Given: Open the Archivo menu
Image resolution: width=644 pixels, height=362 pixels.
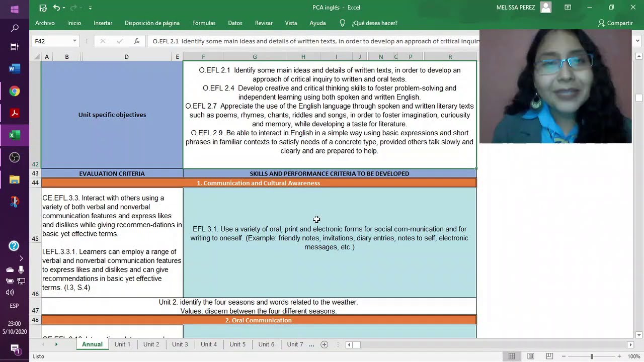Looking at the screenshot, I should tap(45, 23).
